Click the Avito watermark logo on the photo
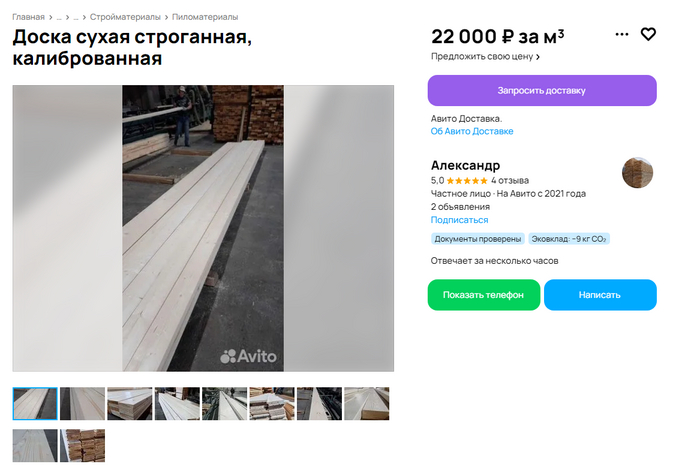 click(x=248, y=356)
